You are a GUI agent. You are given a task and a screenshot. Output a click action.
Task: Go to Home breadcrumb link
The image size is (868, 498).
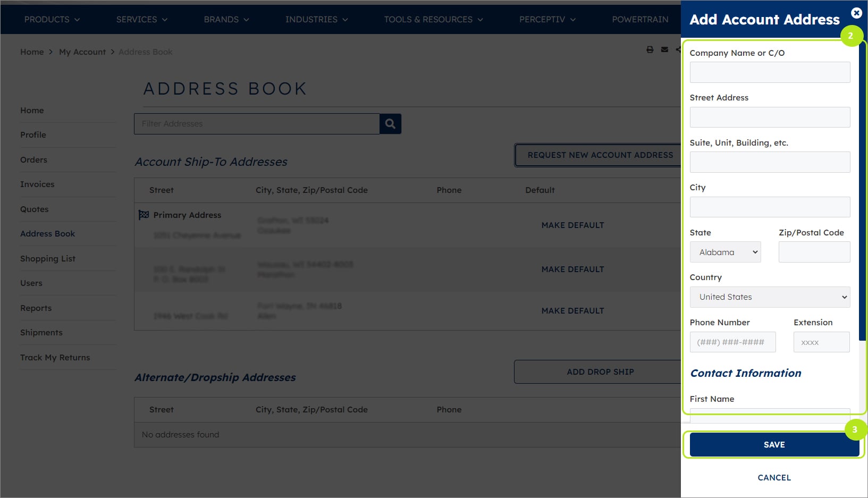[x=32, y=52]
